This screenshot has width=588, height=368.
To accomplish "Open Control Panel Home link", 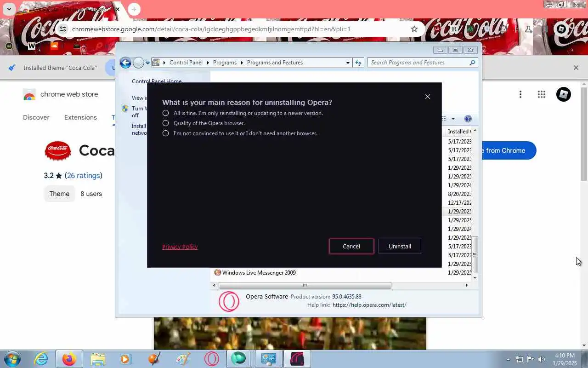I will point(157,81).
